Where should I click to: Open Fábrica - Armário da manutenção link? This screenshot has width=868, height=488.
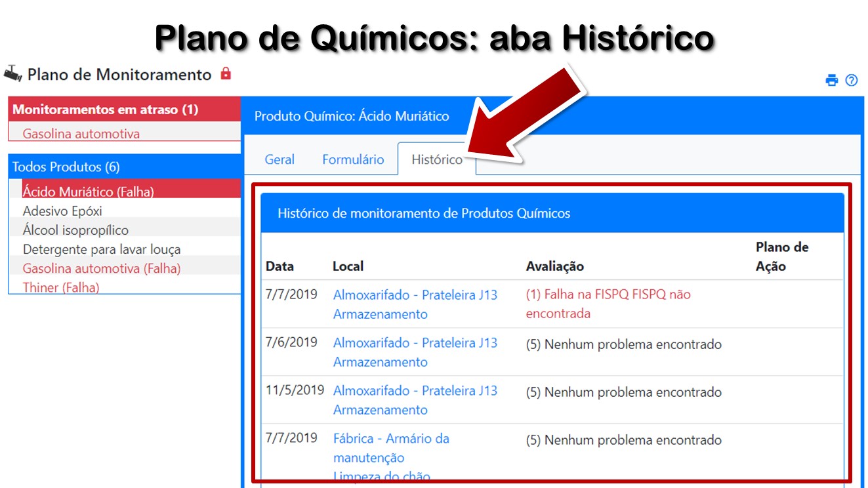tap(391, 448)
